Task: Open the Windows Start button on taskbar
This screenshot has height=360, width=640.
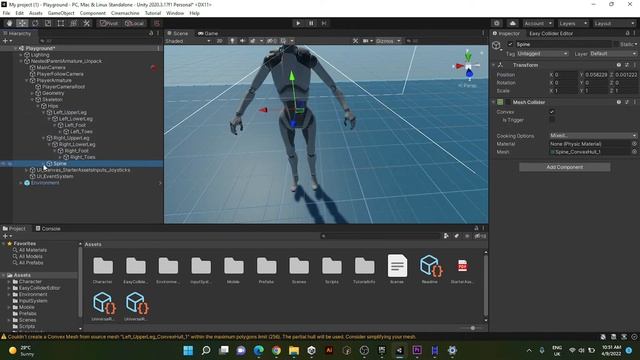Action: click(x=188, y=350)
